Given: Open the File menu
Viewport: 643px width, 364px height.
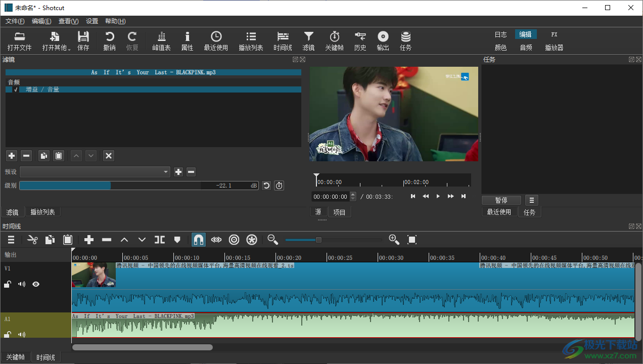Looking at the screenshot, I should (x=15, y=21).
